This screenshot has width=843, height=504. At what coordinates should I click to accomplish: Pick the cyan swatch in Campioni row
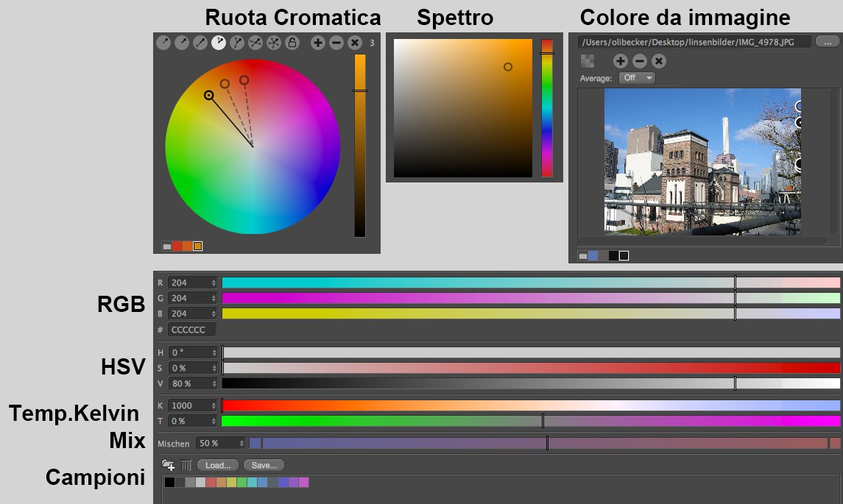[x=252, y=482]
